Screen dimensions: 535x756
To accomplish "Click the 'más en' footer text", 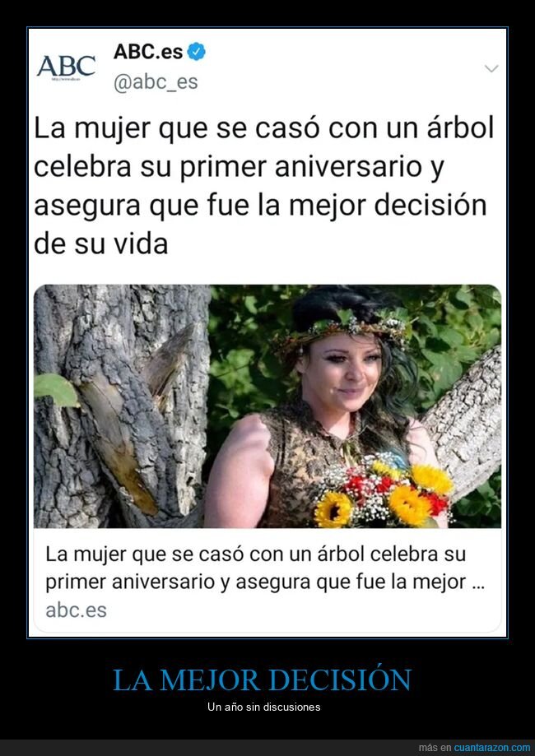I will (435, 748).
